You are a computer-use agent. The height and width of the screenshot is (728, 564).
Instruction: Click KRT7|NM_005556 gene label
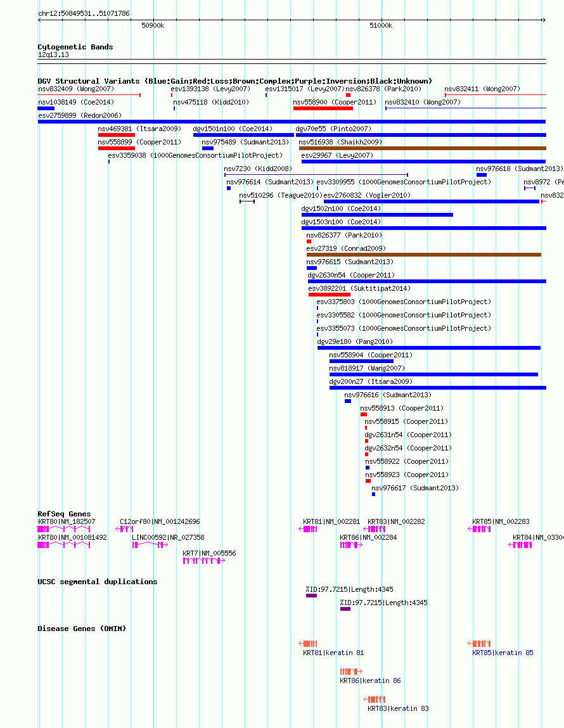coord(209,553)
